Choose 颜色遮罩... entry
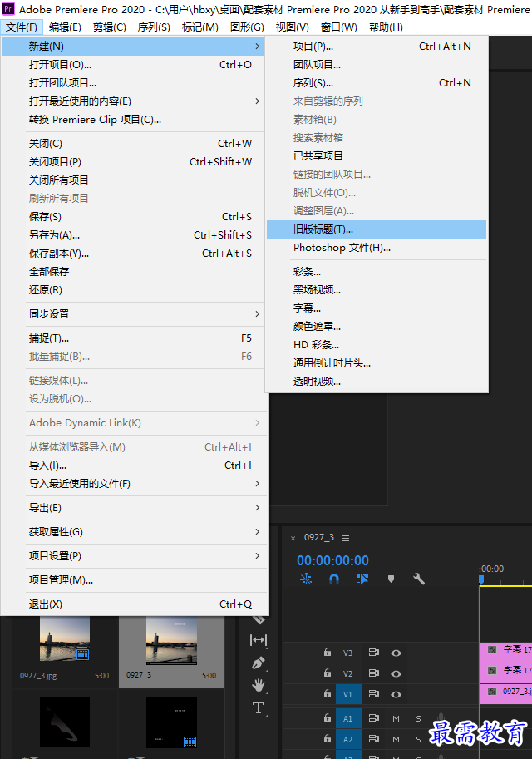This screenshot has width=532, height=759. click(376, 326)
